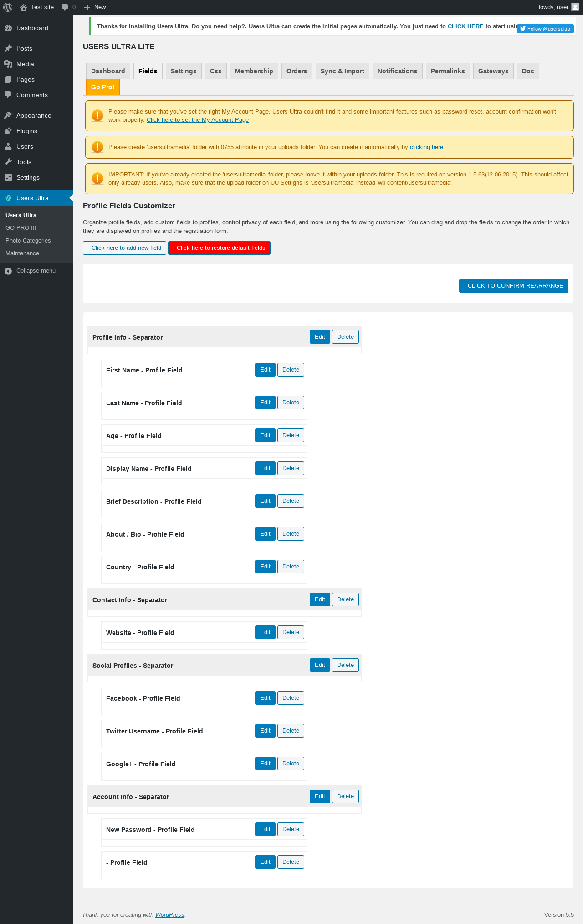Image resolution: width=583 pixels, height=924 pixels.
Task: Delete the Profile Info separator
Action: (x=345, y=337)
